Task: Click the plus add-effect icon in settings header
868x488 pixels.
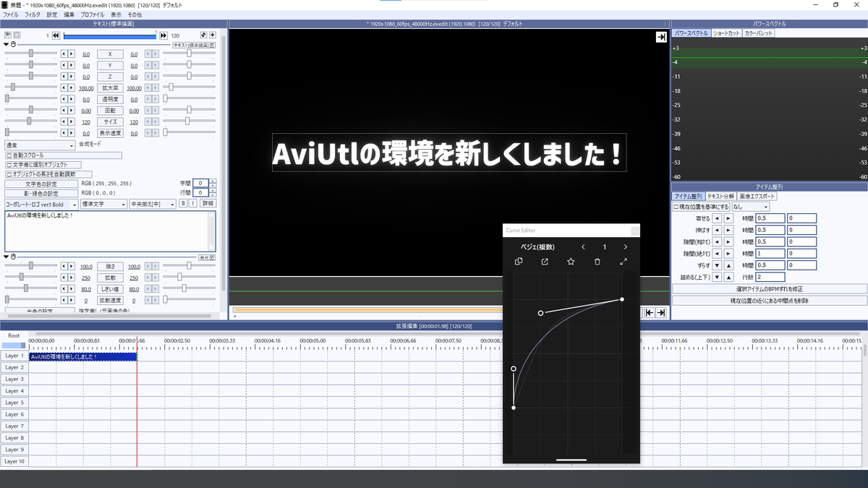Action: pos(213,35)
